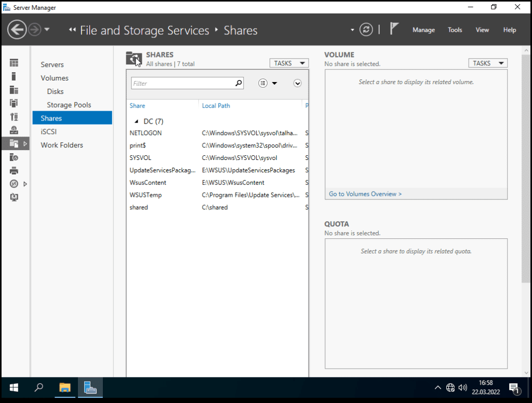This screenshot has width=532, height=403.
Task: Open taskbar search magnifier
Action: [x=38, y=387]
